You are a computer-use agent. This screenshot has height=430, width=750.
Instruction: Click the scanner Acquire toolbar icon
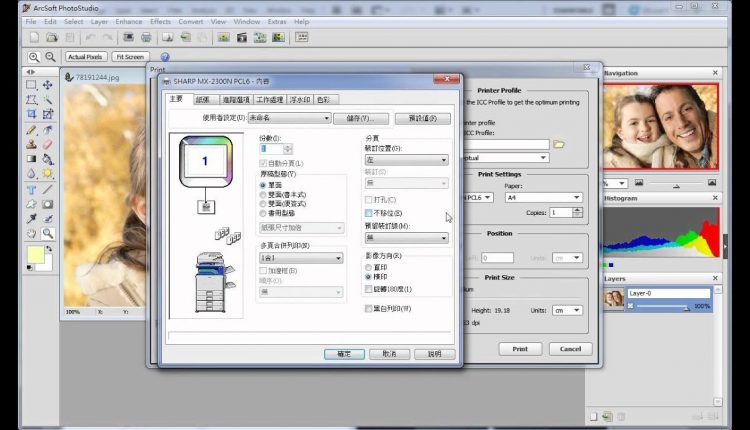128,37
